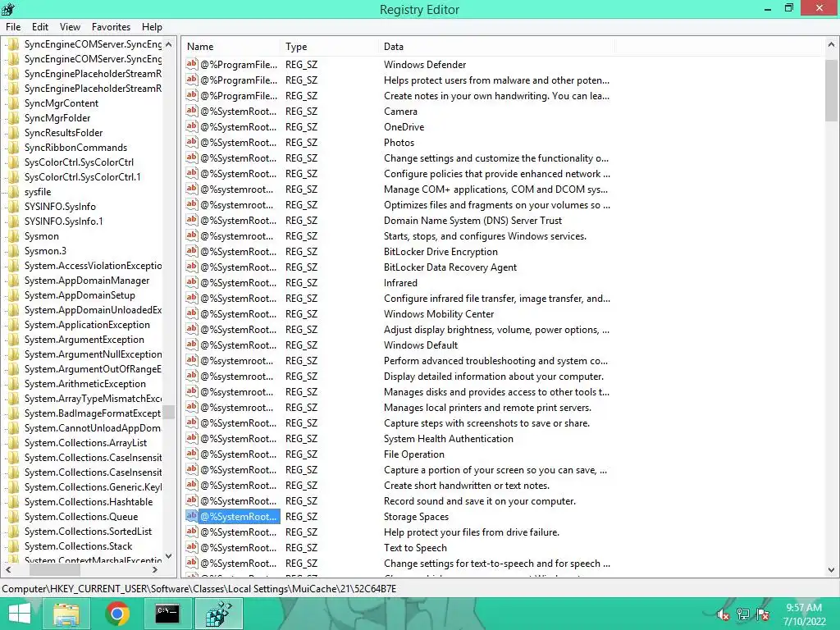Click the string icon of the Windows Mobility Center row

[192, 313]
